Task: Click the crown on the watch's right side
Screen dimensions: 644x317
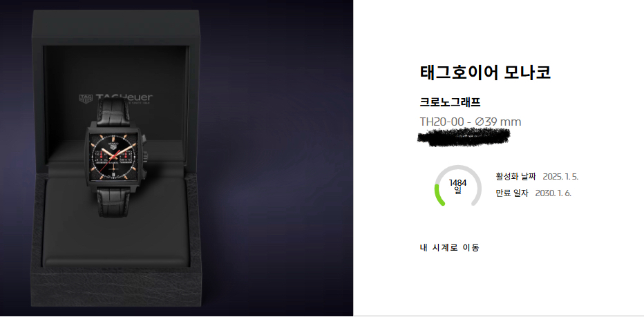Action: pyautogui.click(x=145, y=157)
